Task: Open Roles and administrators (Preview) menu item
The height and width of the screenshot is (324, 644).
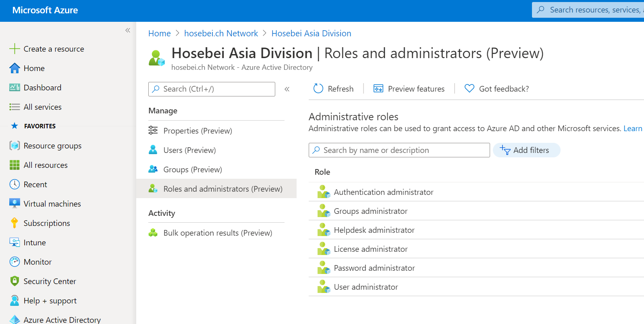Action: click(x=216, y=188)
